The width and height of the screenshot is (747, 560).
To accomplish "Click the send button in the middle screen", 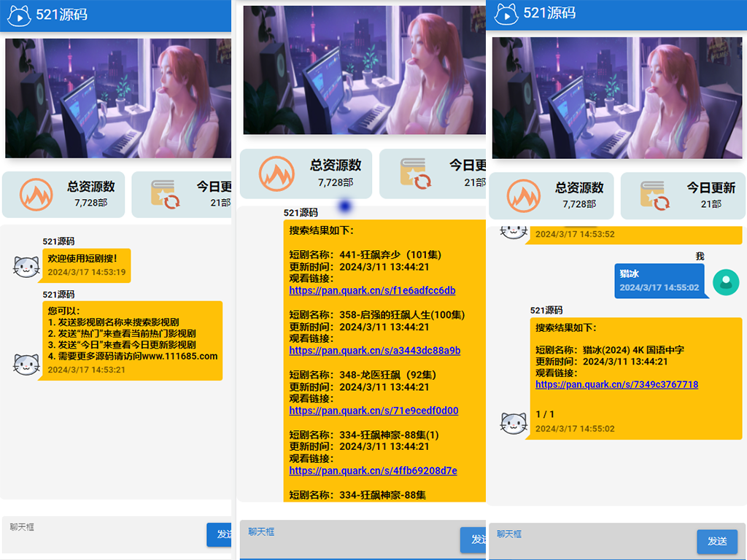I will 473,540.
